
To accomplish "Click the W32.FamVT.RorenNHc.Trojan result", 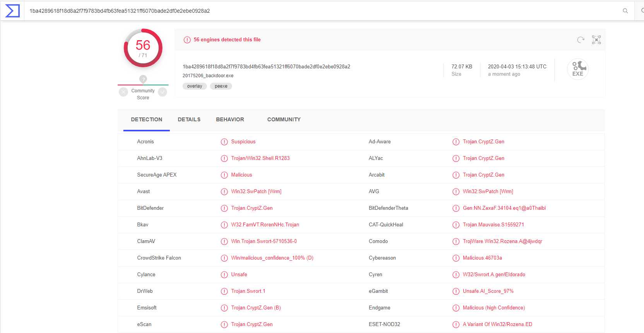I will (265, 224).
